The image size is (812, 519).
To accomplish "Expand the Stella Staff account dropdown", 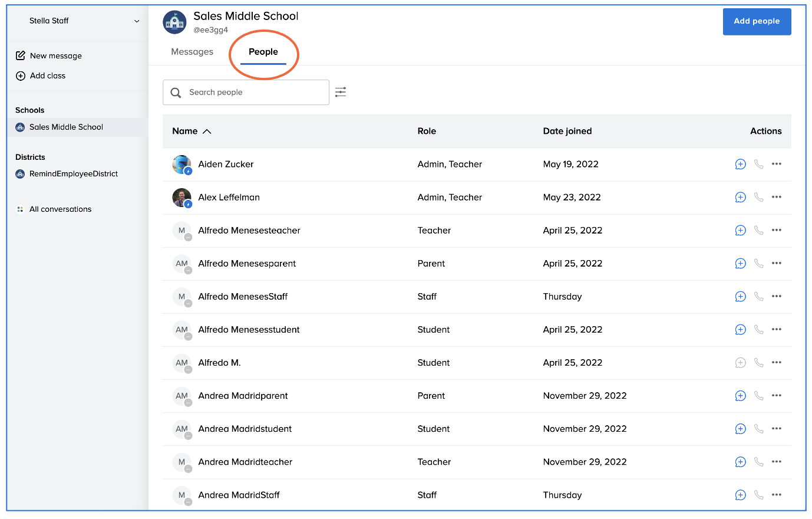I will tap(137, 21).
